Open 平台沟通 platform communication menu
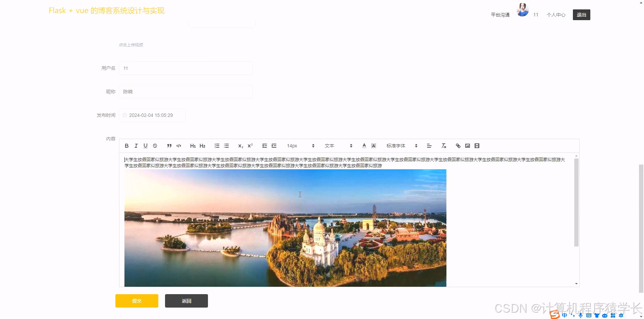The image size is (644, 319). pyautogui.click(x=500, y=15)
